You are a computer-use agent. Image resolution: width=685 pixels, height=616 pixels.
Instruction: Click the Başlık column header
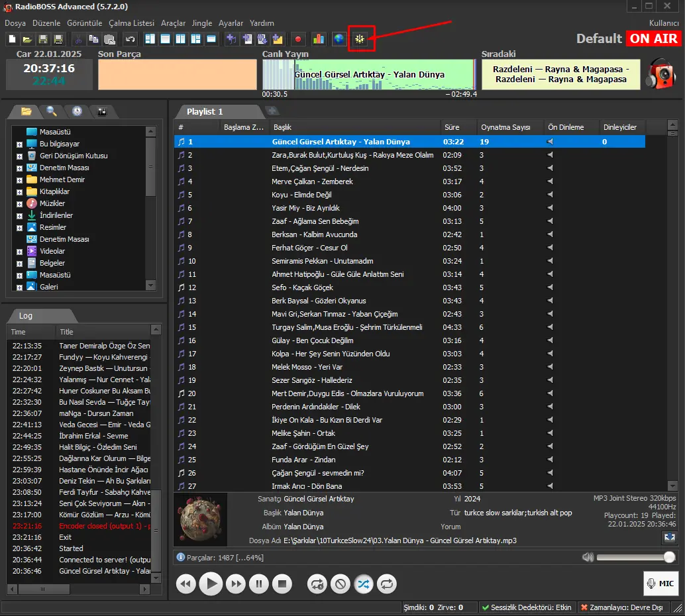tap(354, 127)
